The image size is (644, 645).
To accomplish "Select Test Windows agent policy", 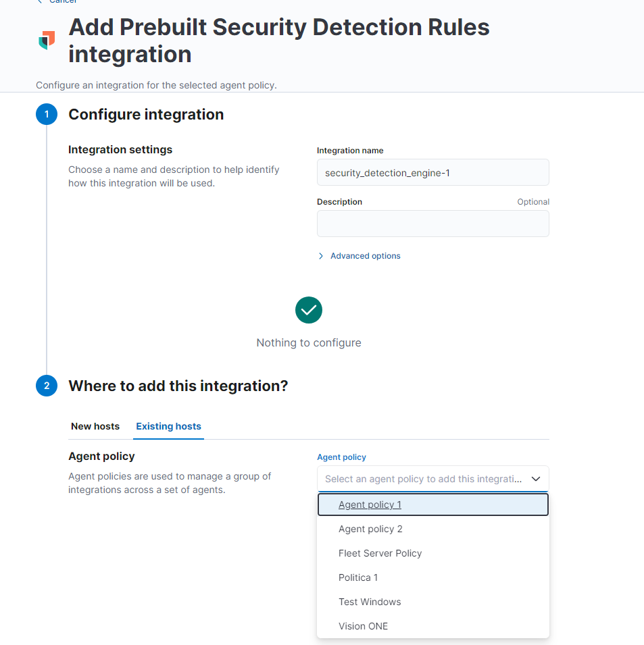I will click(x=370, y=602).
